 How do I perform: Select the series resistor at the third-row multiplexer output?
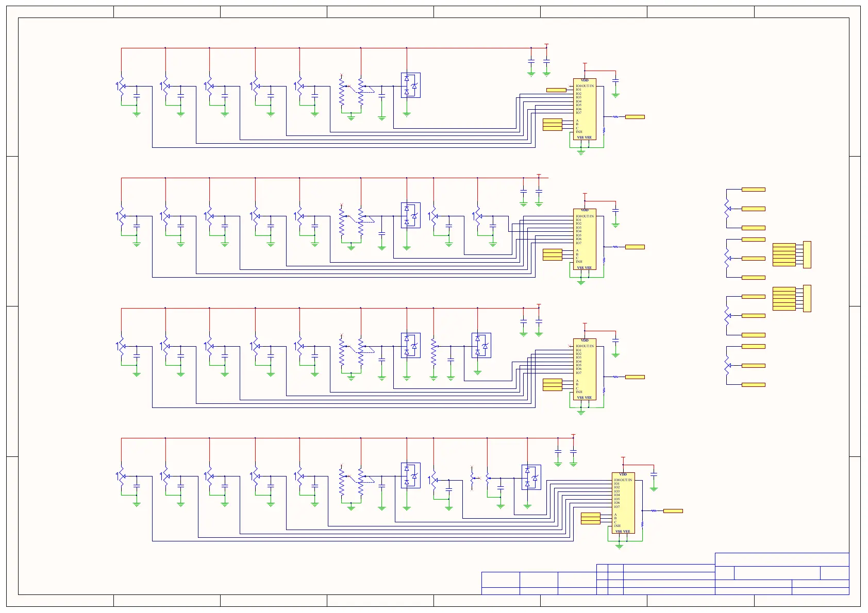[x=615, y=377]
